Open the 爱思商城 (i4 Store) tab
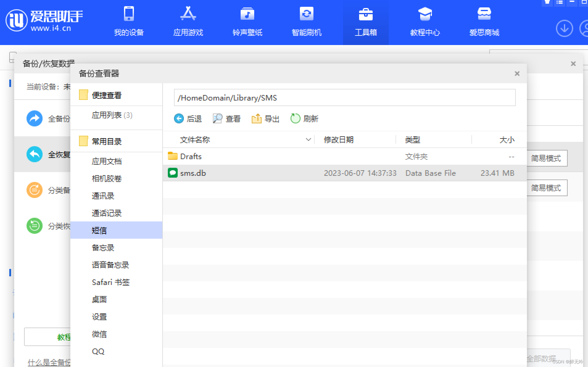The height and width of the screenshot is (367, 588). [484, 22]
